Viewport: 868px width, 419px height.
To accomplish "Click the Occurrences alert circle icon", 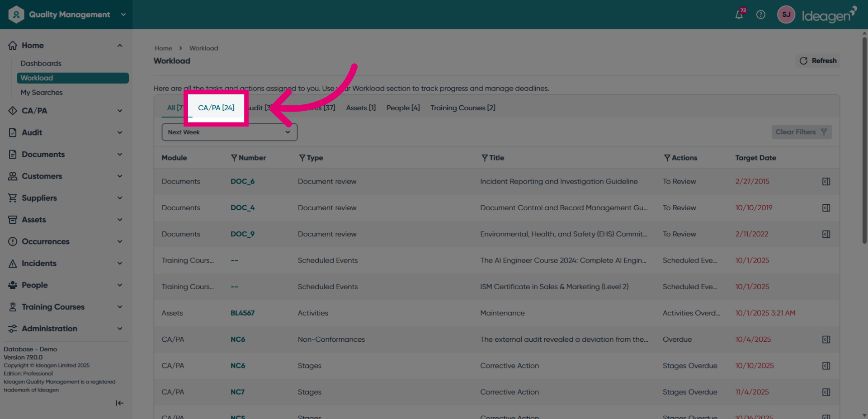I will [13, 241].
